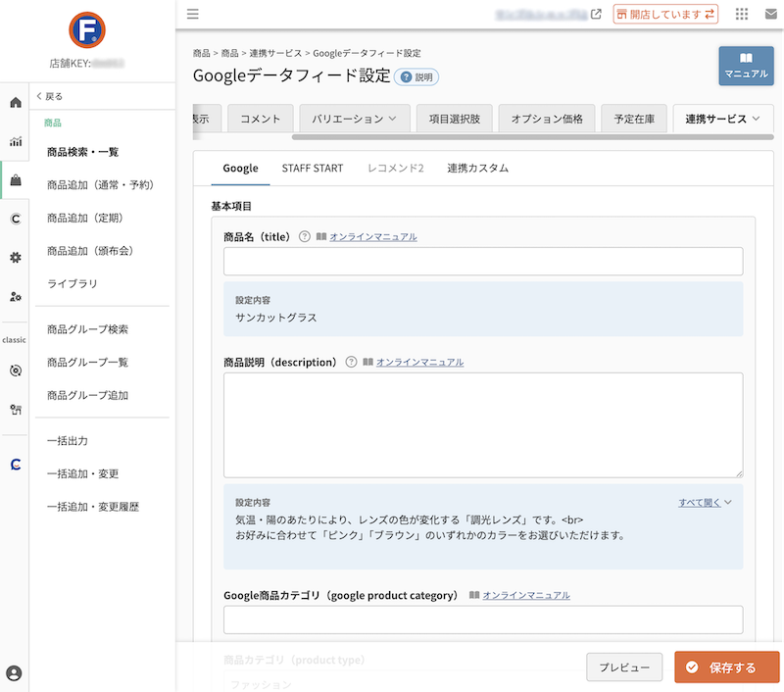Open 商品追加（頒布会） menu item
The width and height of the screenshot is (784, 692).
click(x=90, y=251)
